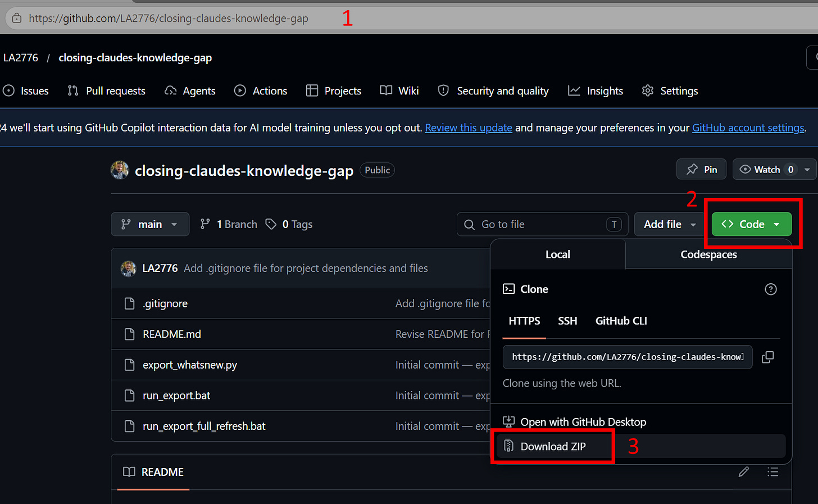
Task: Choose Download ZIP menu item
Action: 640,446
